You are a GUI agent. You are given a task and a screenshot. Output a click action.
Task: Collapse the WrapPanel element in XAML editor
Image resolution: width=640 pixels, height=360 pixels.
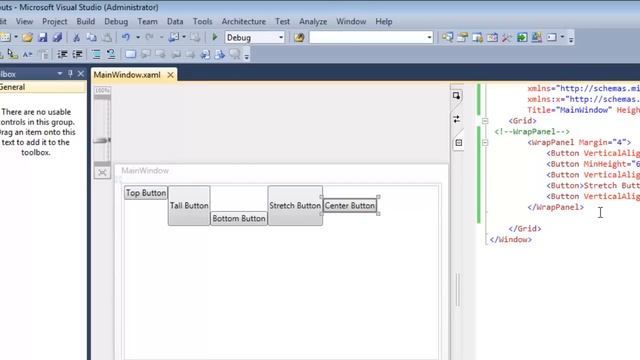click(x=485, y=142)
